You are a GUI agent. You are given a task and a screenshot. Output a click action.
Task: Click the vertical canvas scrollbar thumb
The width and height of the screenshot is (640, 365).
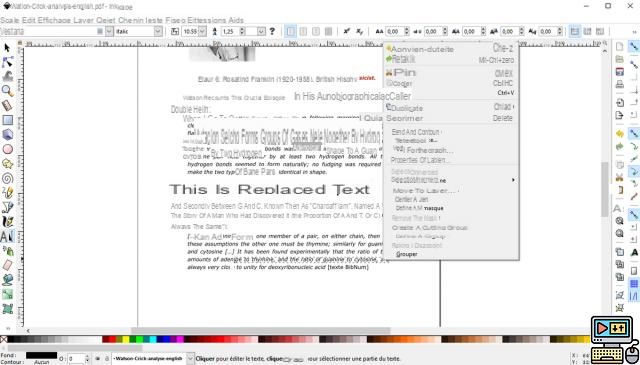pos(604,189)
